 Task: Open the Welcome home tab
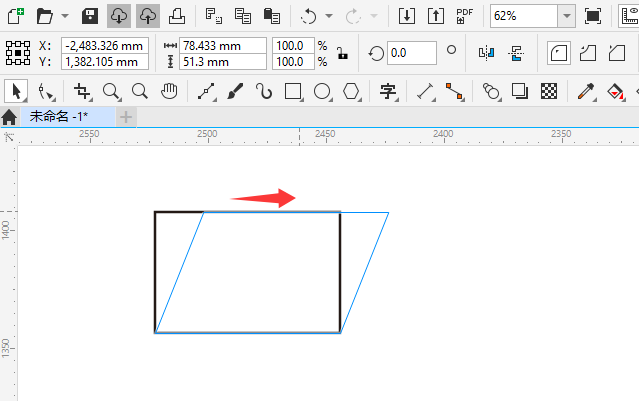(9, 117)
